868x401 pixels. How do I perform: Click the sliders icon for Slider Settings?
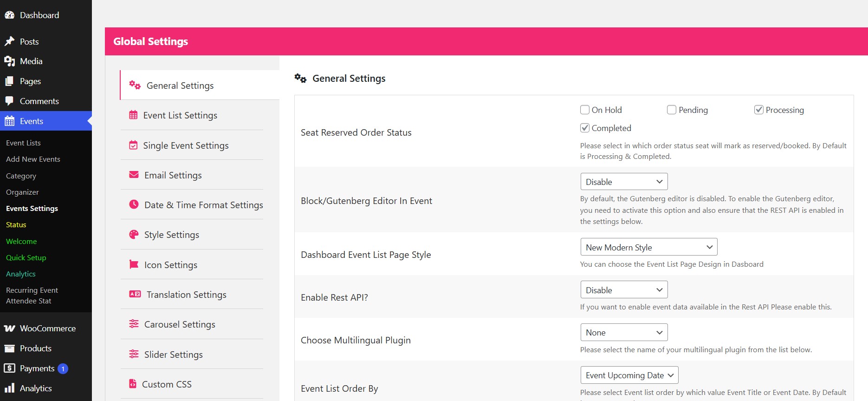[134, 354]
